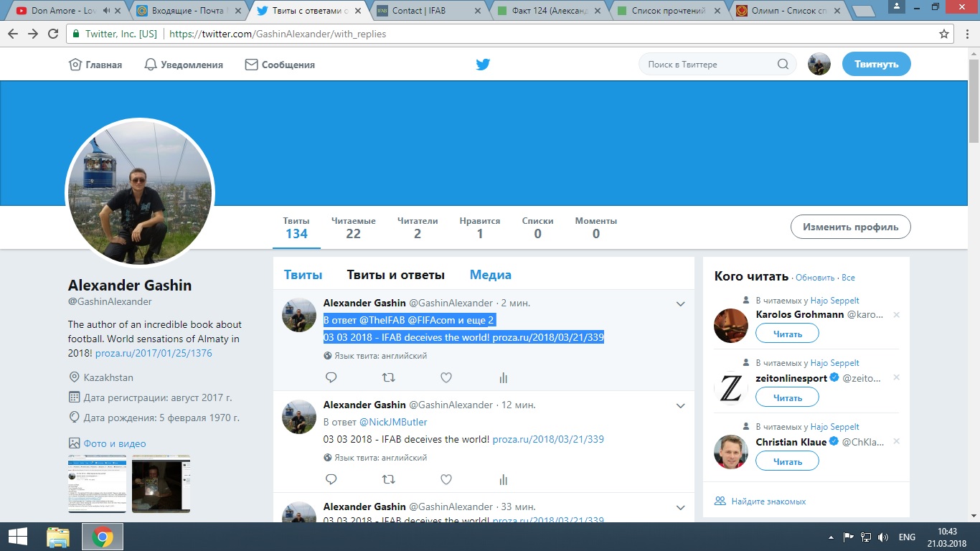View analytics of the 2 мин. tweet
This screenshot has height=551, width=980.
coord(503,377)
